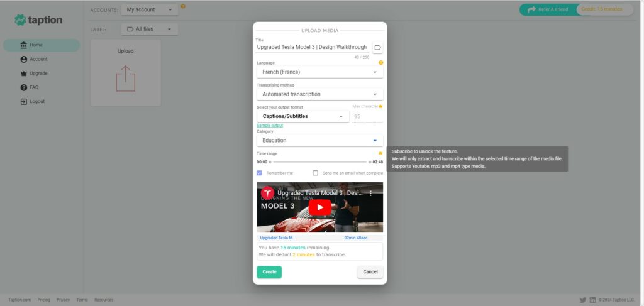Open the Privacy footer link

click(x=64, y=300)
